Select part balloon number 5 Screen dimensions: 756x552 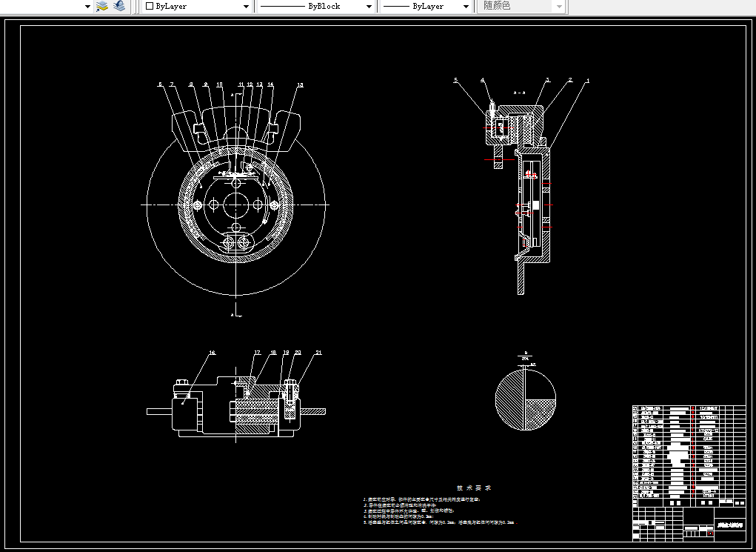point(455,80)
